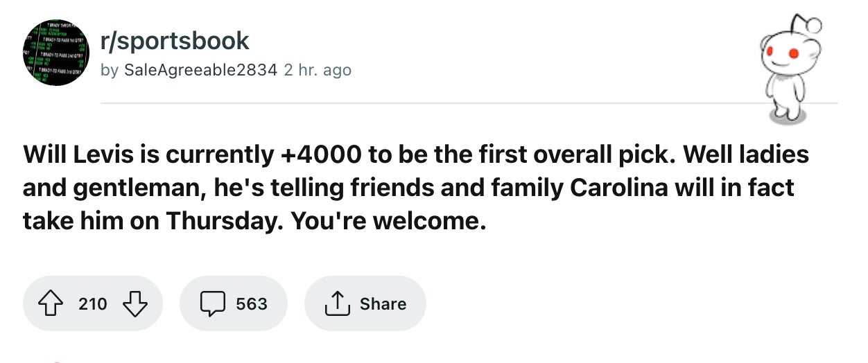Open the r/sportsbook community avatar
The height and width of the screenshot is (363, 868).
(x=58, y=54)
